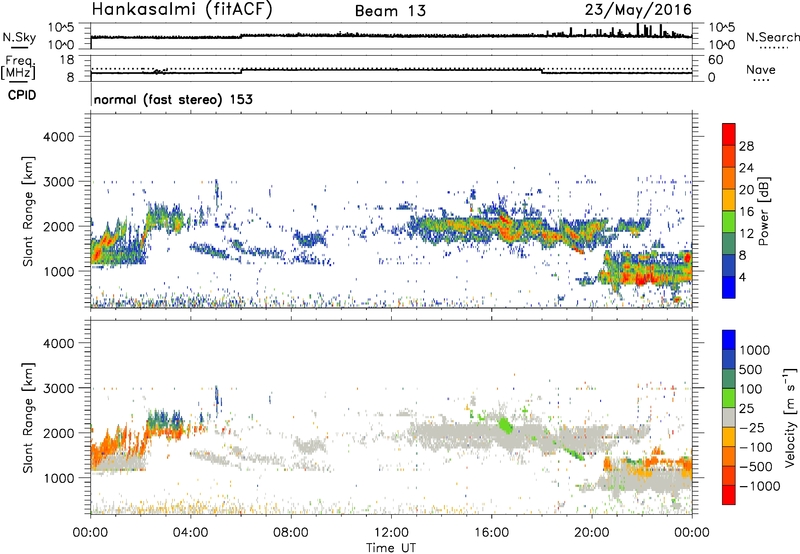The height and width of the screenshot is (554, 800).
Task: Click the 16:00 time axis tick label
Action: point(491,533)
